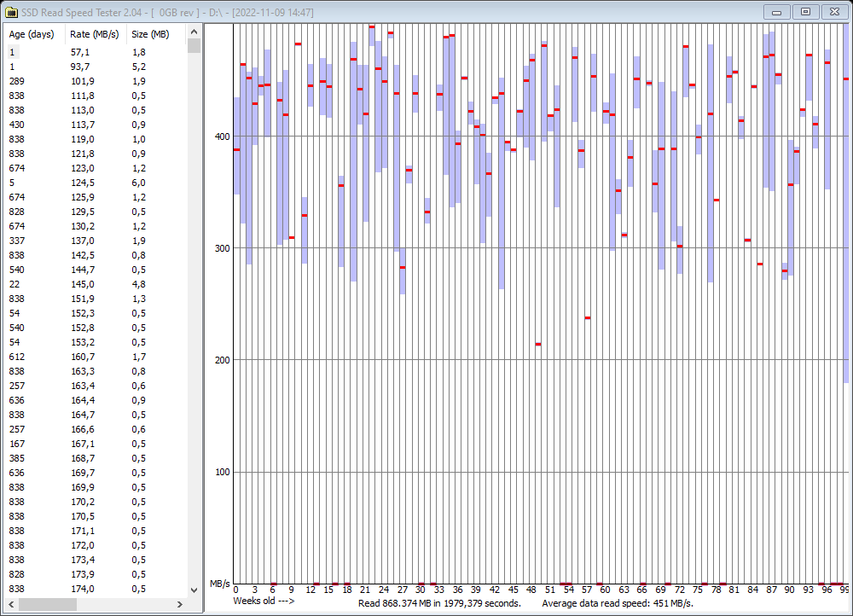Select the row with rate 166,6
This screenshot has width=853, height=616.
point(96,429)
